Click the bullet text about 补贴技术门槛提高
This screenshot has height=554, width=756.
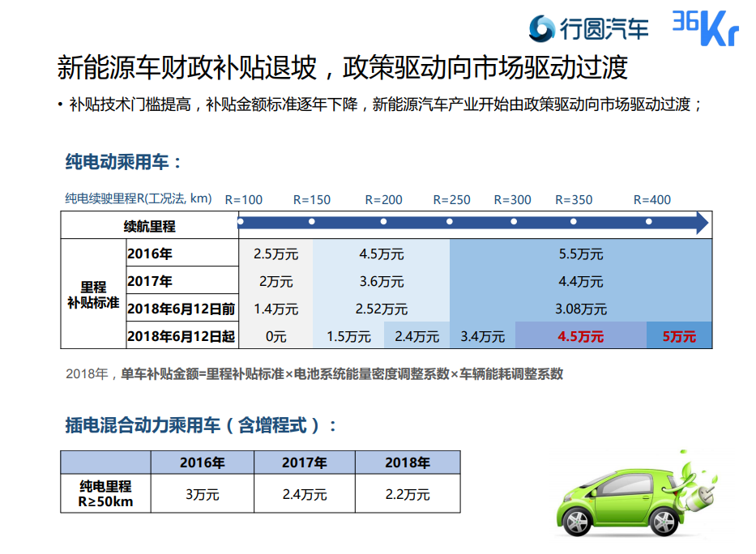point(386,104)
